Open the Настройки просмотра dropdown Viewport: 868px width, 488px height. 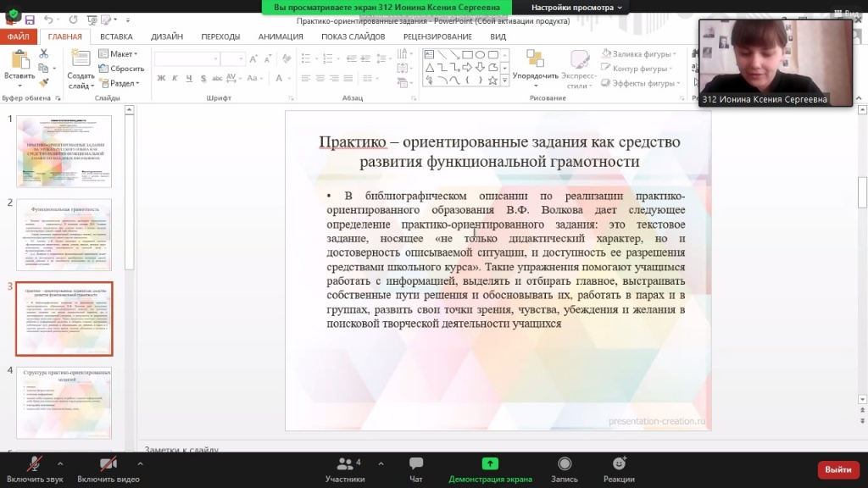(577, 7)
